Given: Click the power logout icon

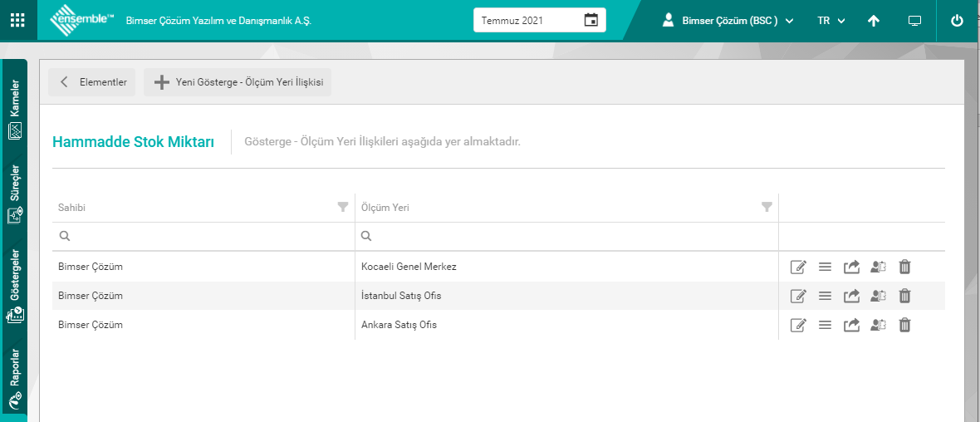Looking at the screenshot, I should (957, 21).
